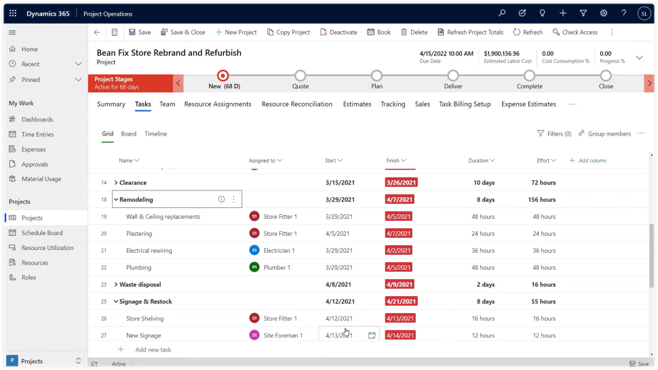The image size is (658, 370).
Task: Click Check Access command
Action: (x=575, y=32)
